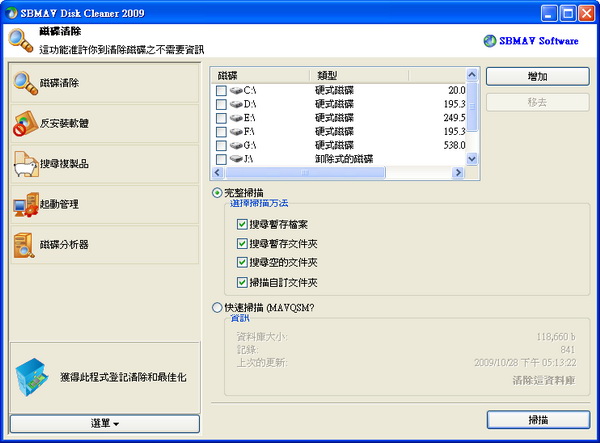
Task: Open the 選單 dropdown menu
Action: (104, 423)
